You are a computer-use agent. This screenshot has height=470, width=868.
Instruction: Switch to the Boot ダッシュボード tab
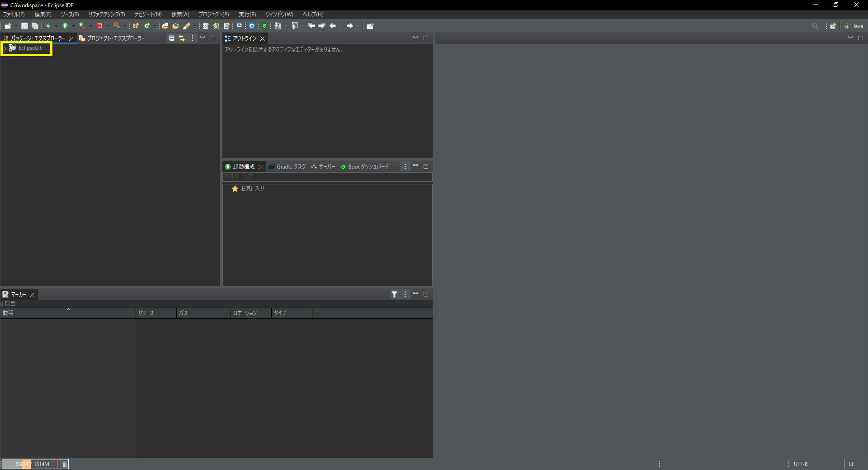click(364, 167)
